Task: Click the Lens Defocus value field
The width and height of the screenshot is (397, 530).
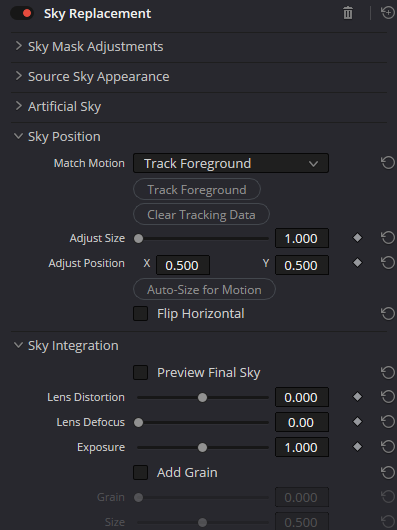Action: tap(302, 422)
